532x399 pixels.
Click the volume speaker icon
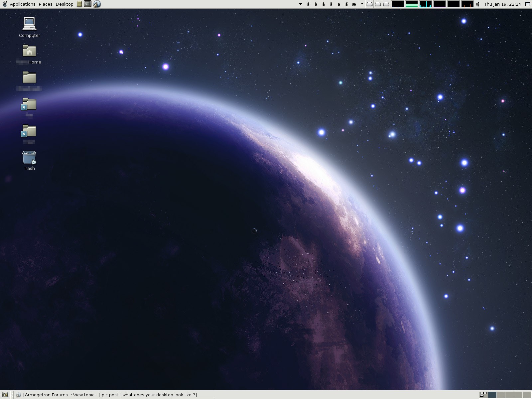(x=478, y=4)
